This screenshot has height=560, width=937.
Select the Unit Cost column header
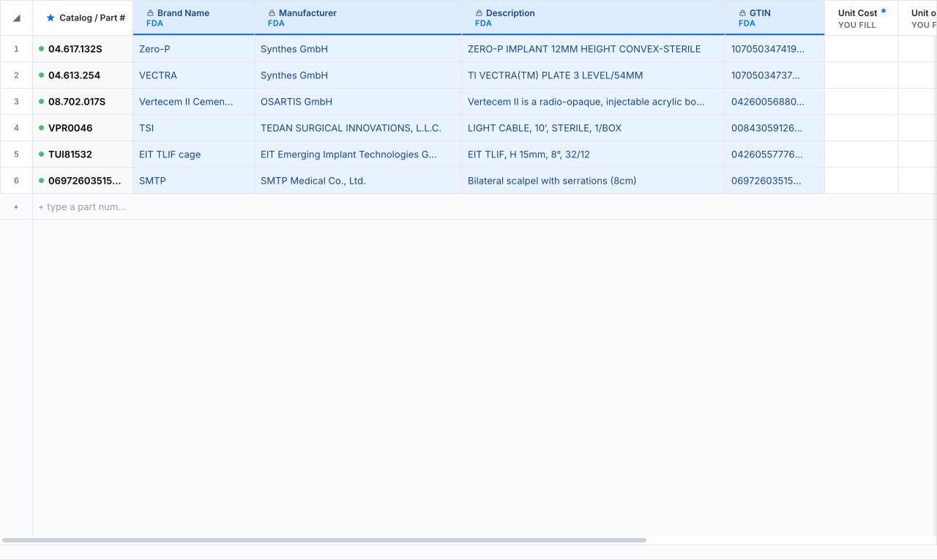(862, 18)
